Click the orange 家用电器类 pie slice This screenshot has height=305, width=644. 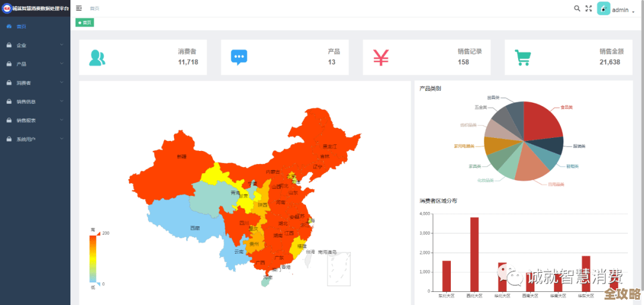(497, 145)
